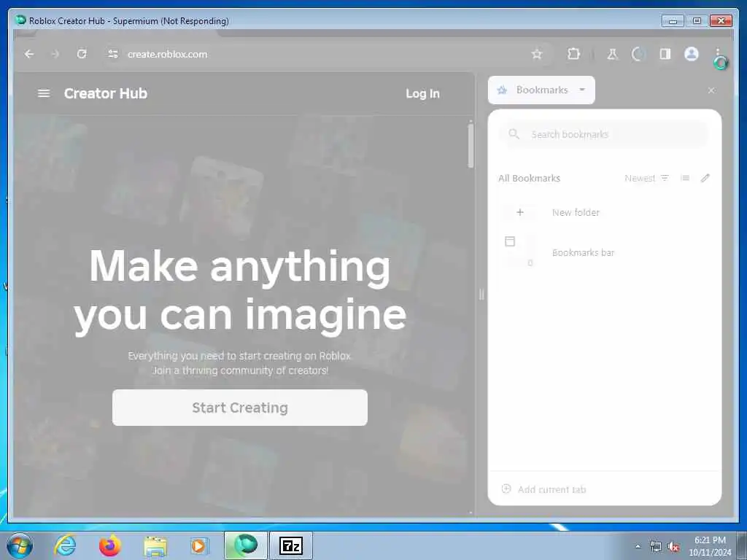Click the Search bookmarks field
747x560 pixels.
603,134
